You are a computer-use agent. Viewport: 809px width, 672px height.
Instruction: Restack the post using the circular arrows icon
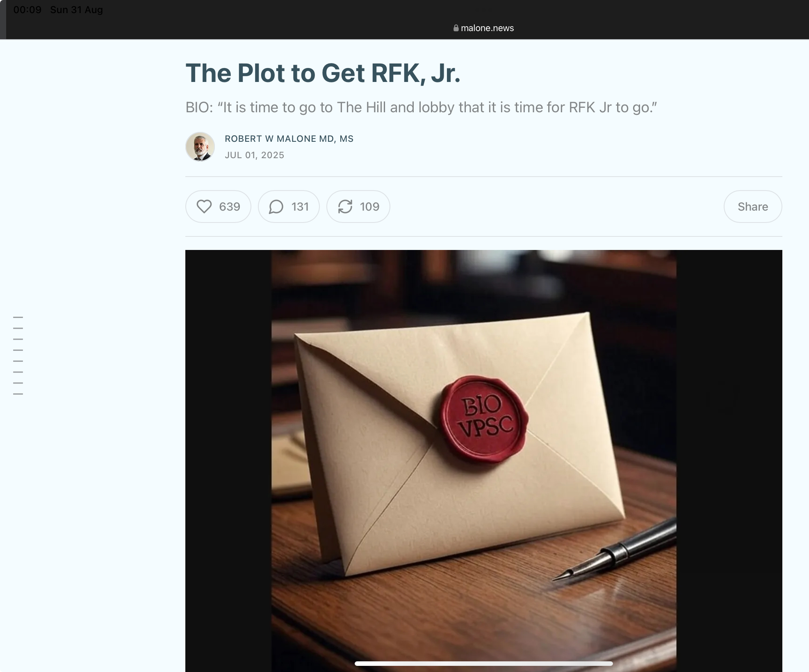[345, 207]
